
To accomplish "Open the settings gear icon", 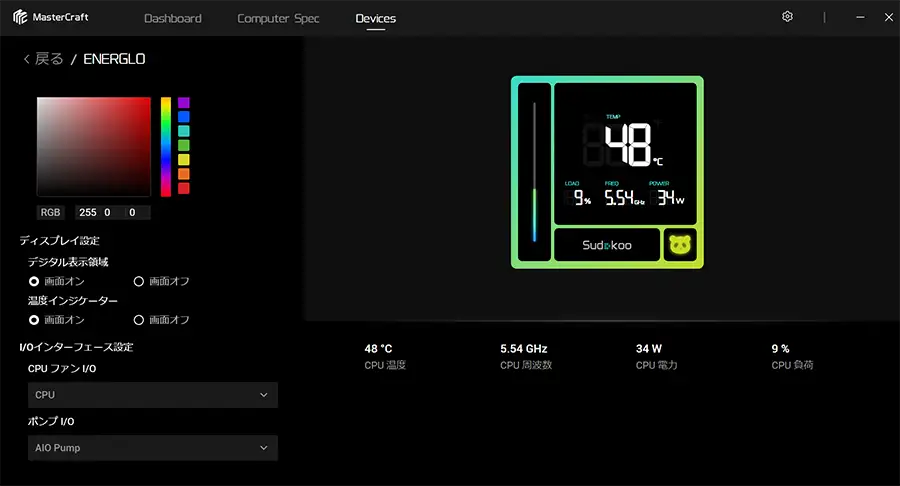I will point(788,17).
